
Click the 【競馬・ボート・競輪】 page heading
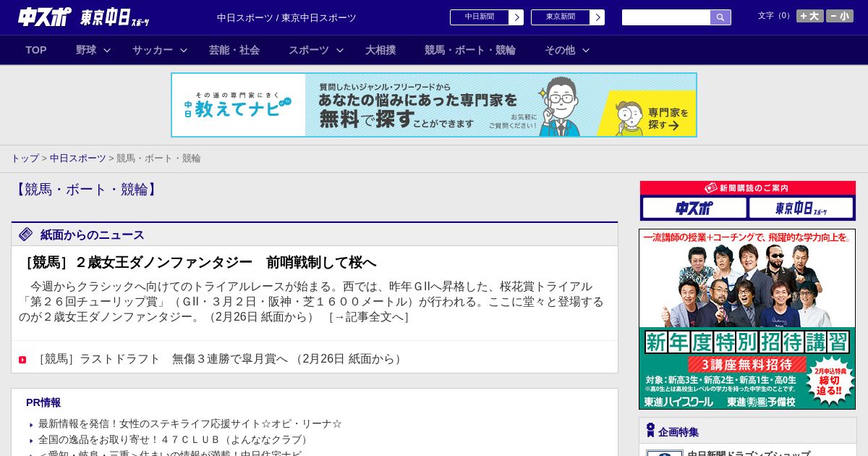(x=85, y=190)
